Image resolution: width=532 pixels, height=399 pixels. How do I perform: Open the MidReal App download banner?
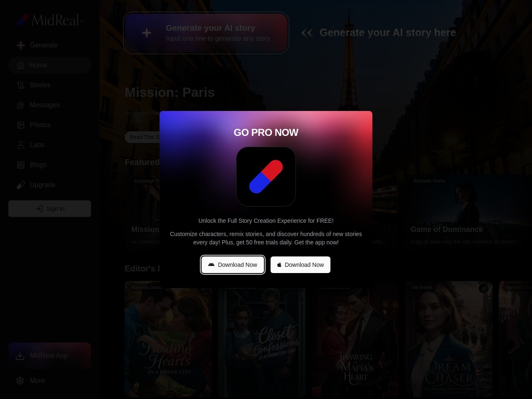49,356
